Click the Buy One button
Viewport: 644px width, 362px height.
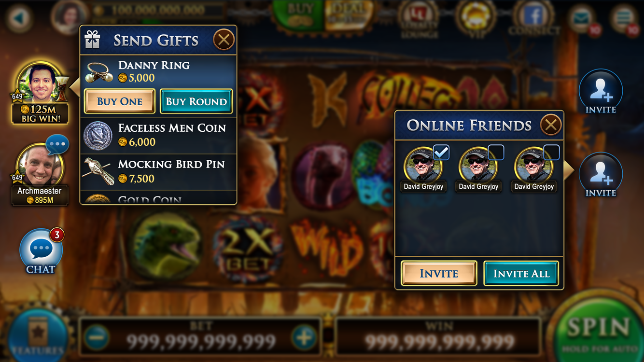(120, 101)
